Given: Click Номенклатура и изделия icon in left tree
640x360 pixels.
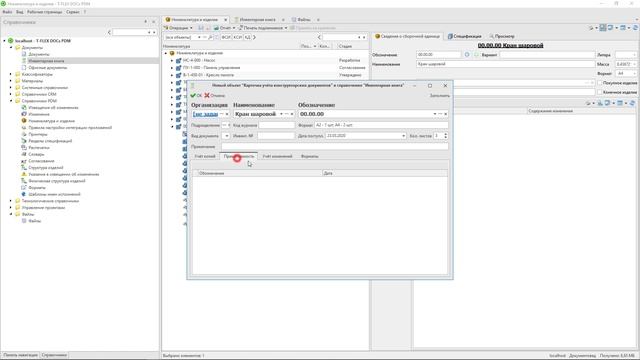Looking at the screenshot, I should tap(24, 121).
